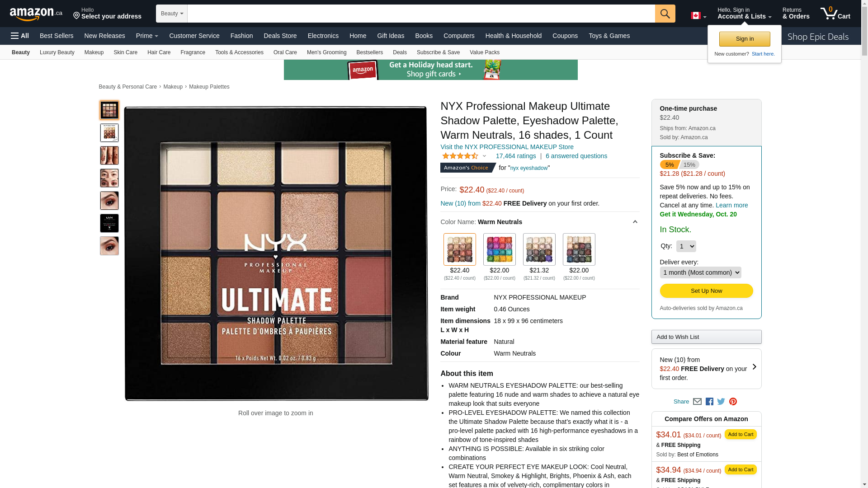Open Skin Care in beauty subnav
The width and height of the screenshot is (868, 488).
[125, 52]
